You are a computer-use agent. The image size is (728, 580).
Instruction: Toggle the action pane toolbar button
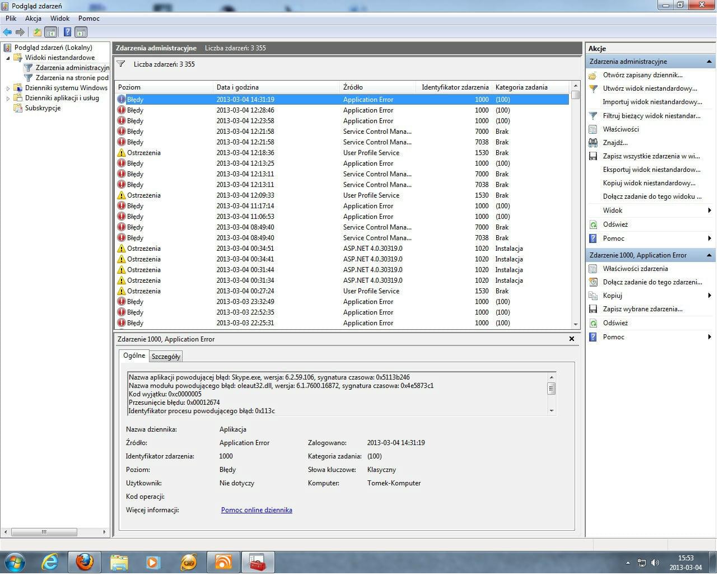[81, 32]
